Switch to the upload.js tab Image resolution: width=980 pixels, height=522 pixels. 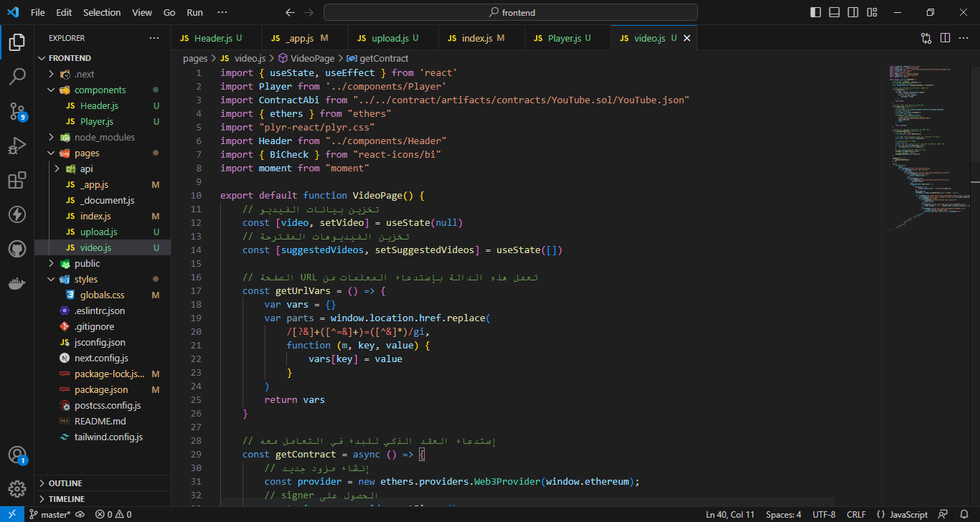tap(390, 38)
